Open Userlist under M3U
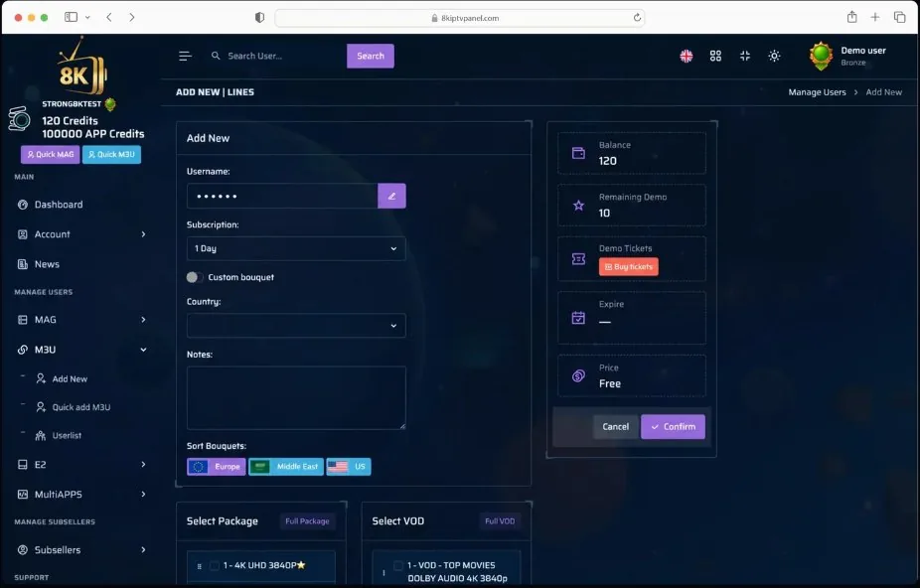This screenshot has width=920, height=588. pyautogui.click(x=59, y=435)
